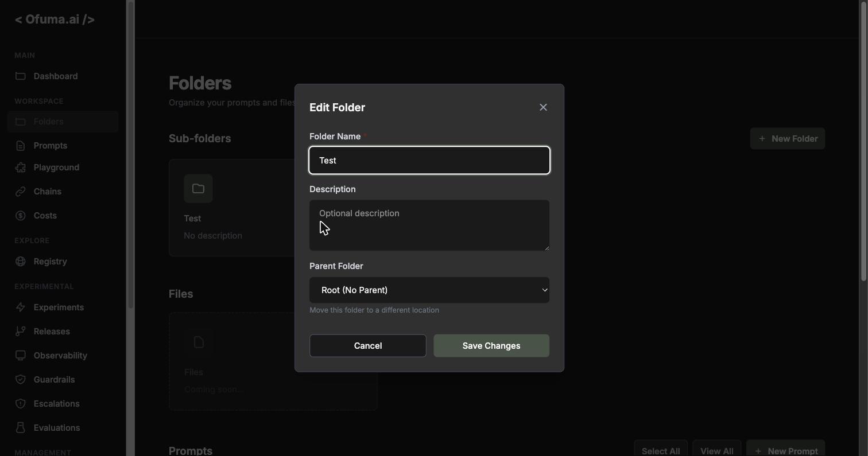
Task: Select Guardrails in the sidebar
Action: (x=63, y=380)
